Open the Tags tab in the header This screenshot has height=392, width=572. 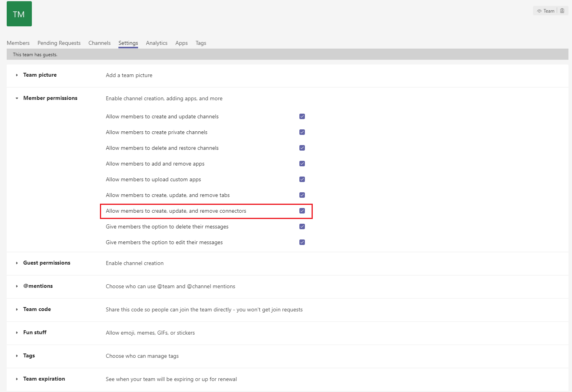point(201,43)
